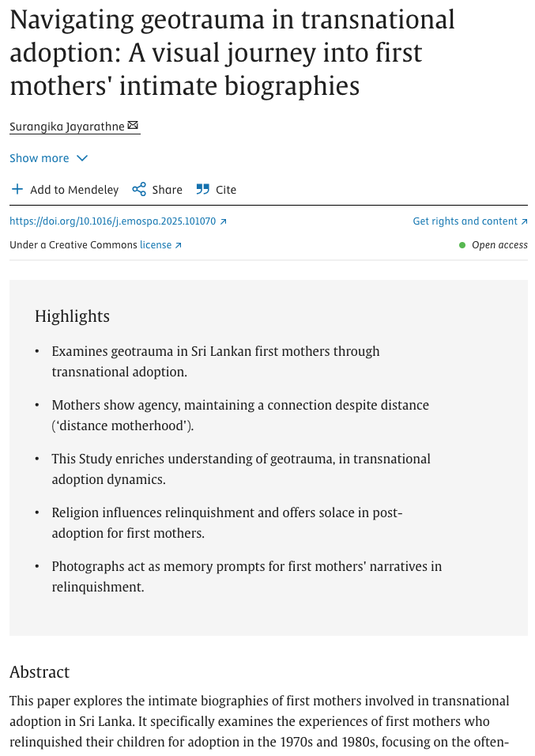Click the Show more text
The height and width of the screenshot is (756, 535).
point(40,158)
